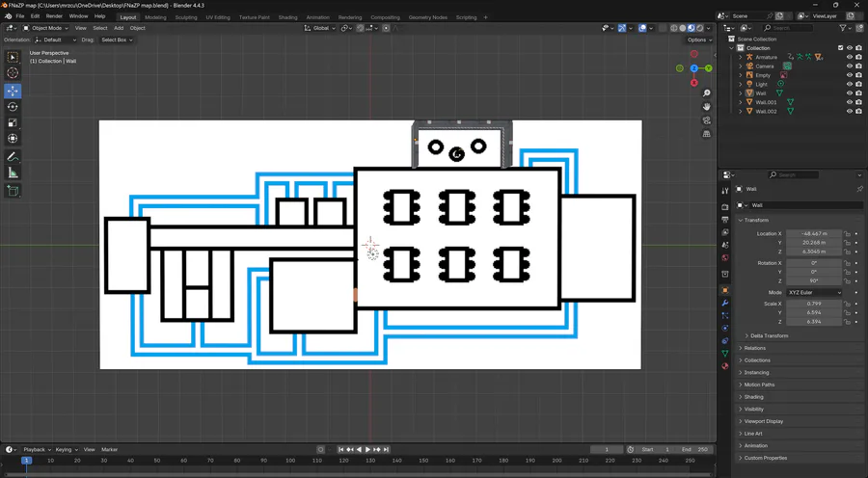Image resolution: width=868 pixels, height=478 pixels.
Task: Open the File menu
Action: [20, 16]
